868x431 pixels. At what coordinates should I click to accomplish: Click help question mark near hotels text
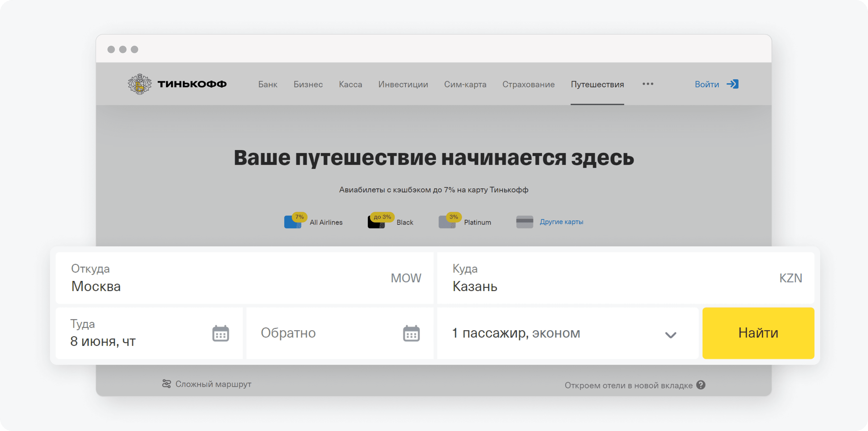tap(701, 385)
